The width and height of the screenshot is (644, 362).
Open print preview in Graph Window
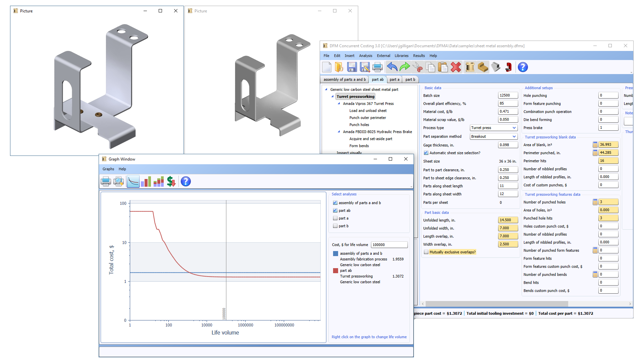click(118, 181)
